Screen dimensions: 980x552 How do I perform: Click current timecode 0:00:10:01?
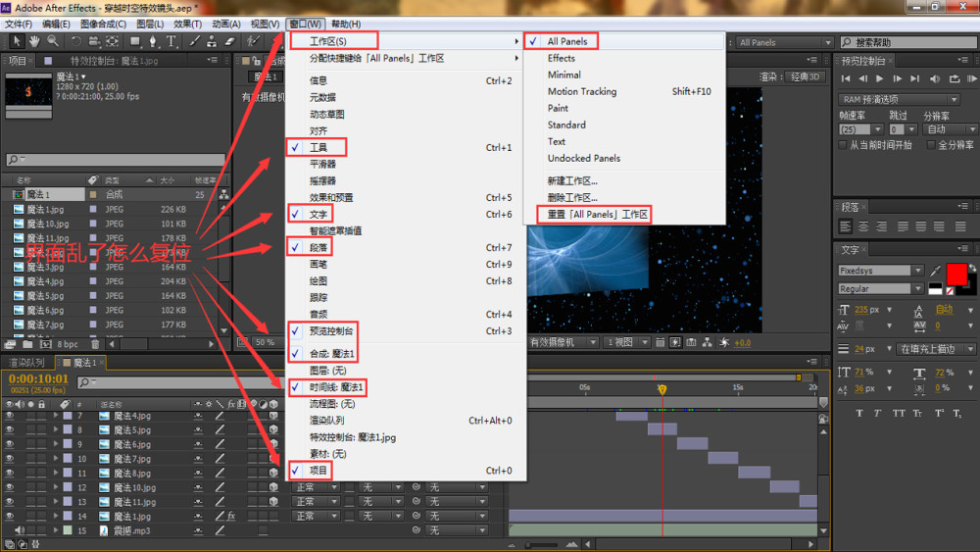tap(39, 378)
